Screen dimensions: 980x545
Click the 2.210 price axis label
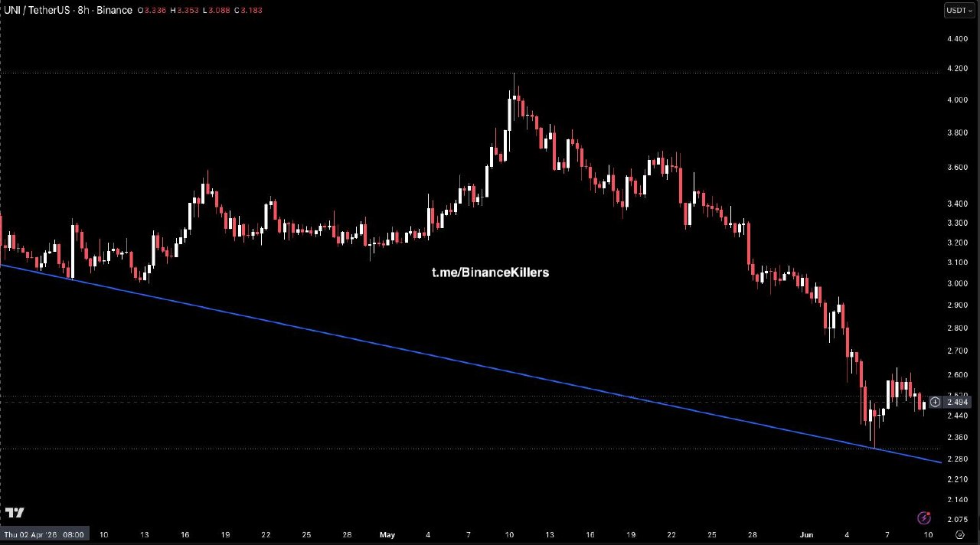[x=957, y=480]
